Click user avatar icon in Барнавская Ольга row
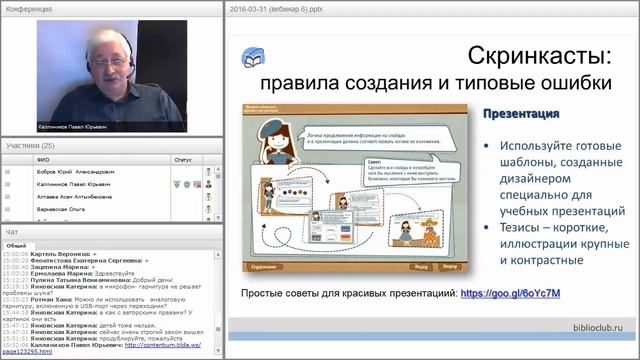The width and height of the screenshot is (640, 360). 209,209
